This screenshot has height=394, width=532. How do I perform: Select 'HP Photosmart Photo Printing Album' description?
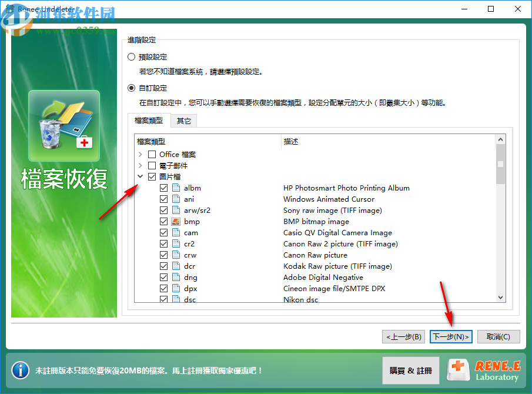(346, 188)
